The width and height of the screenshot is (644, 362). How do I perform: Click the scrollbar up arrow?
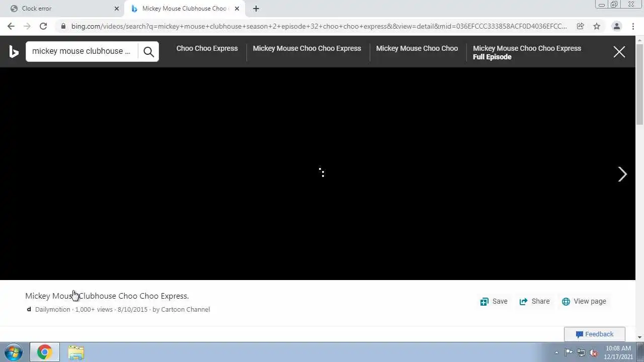tap(639, 39)
